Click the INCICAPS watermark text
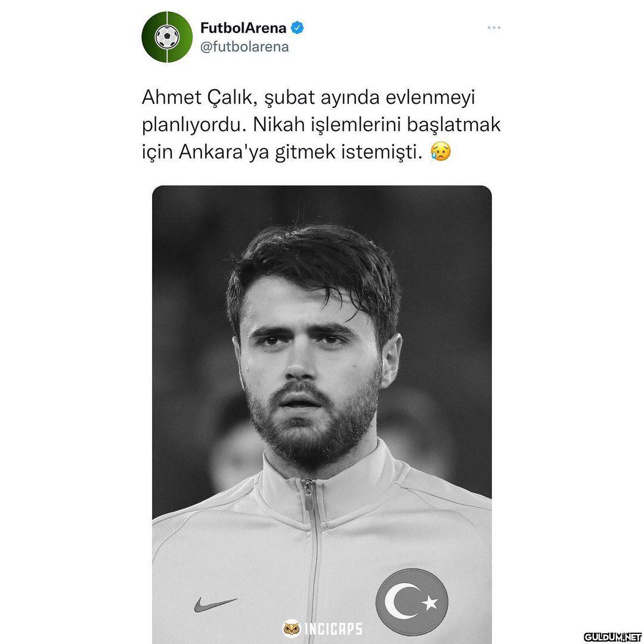 point(333,629)
